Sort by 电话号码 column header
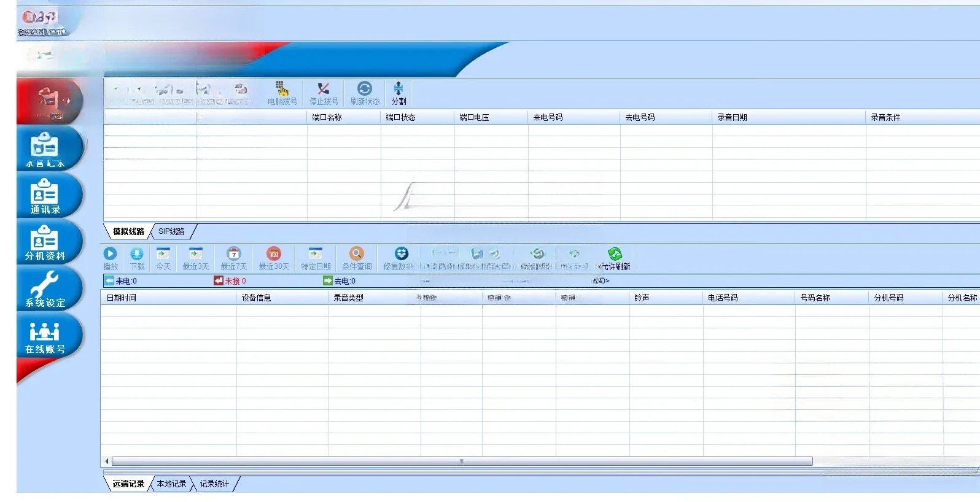Viewport: 980px width, 502px height. tap(749, 298)
